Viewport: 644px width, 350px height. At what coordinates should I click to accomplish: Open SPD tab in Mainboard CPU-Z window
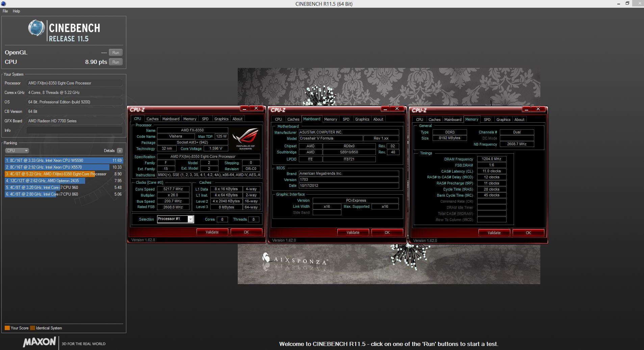coord(346,119)
